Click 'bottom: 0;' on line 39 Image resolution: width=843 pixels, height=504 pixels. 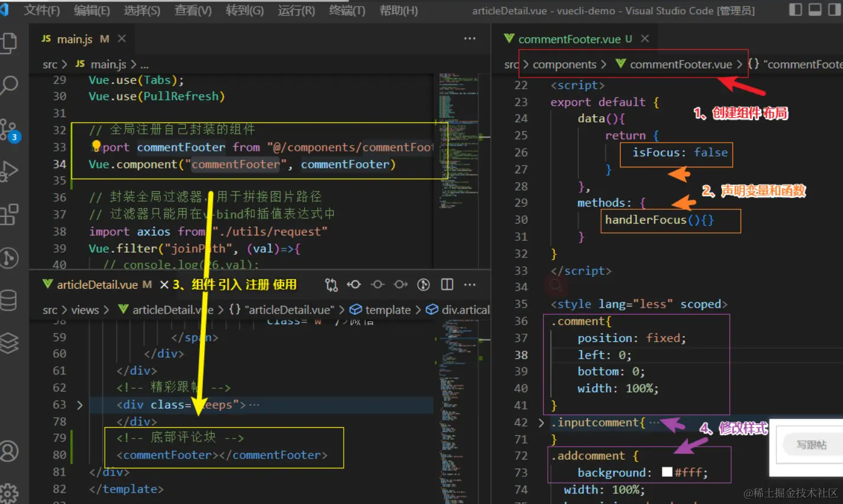pyautogui.click(x=611, y=371)
